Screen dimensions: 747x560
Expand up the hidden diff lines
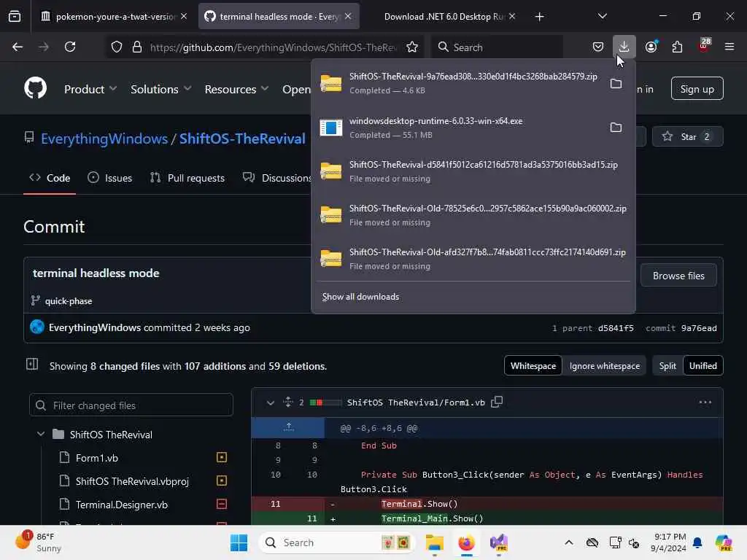[288, 427]
